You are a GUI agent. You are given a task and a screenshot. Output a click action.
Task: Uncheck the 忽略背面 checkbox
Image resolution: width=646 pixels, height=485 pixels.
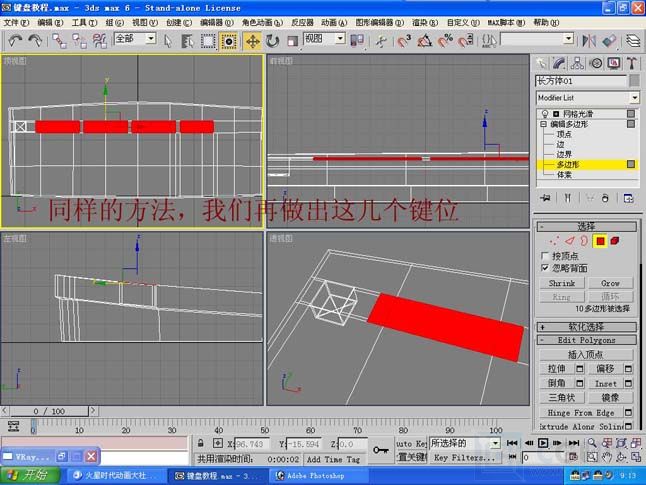point(545,268)
